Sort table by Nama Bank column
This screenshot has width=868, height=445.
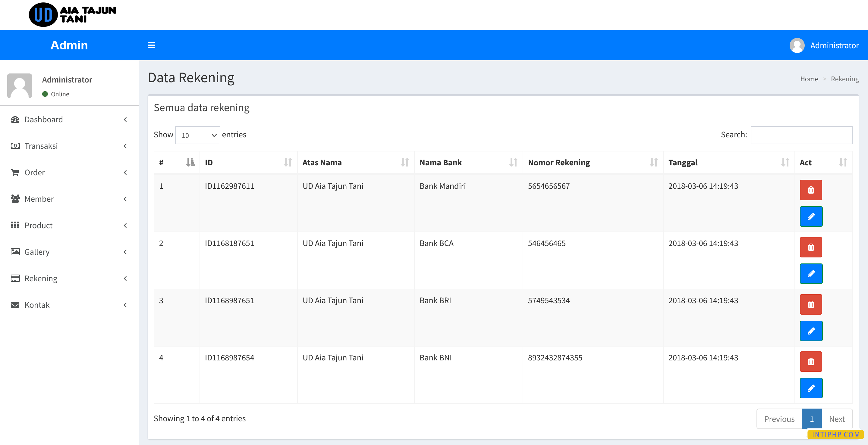[468, 163]
